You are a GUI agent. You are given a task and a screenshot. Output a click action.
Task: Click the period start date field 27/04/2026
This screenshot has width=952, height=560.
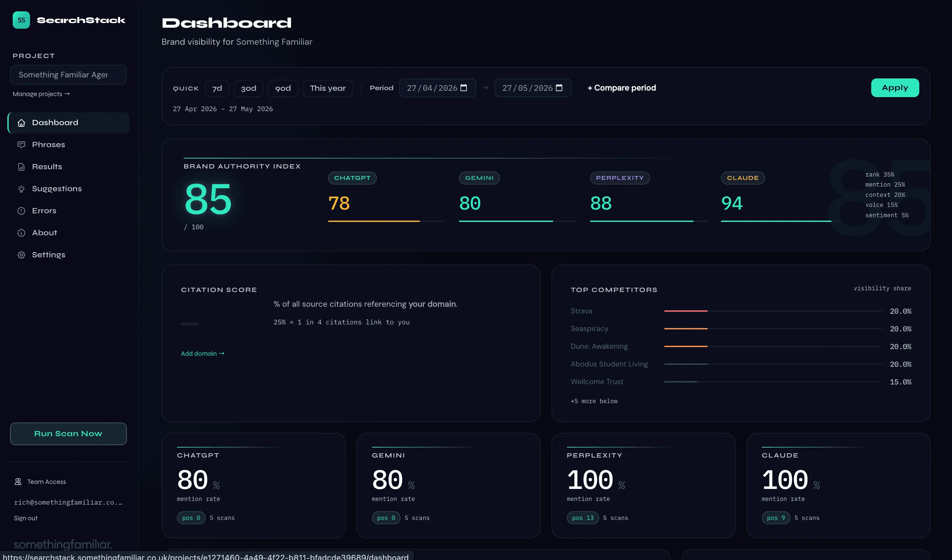click(x=438, y=88)
